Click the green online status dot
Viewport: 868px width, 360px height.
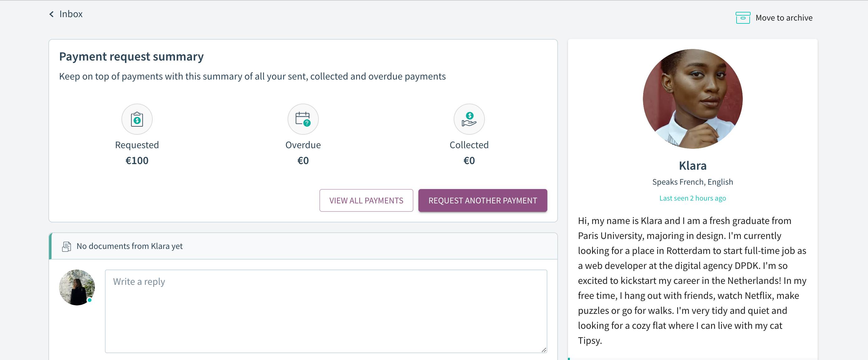tap(90, 300)
